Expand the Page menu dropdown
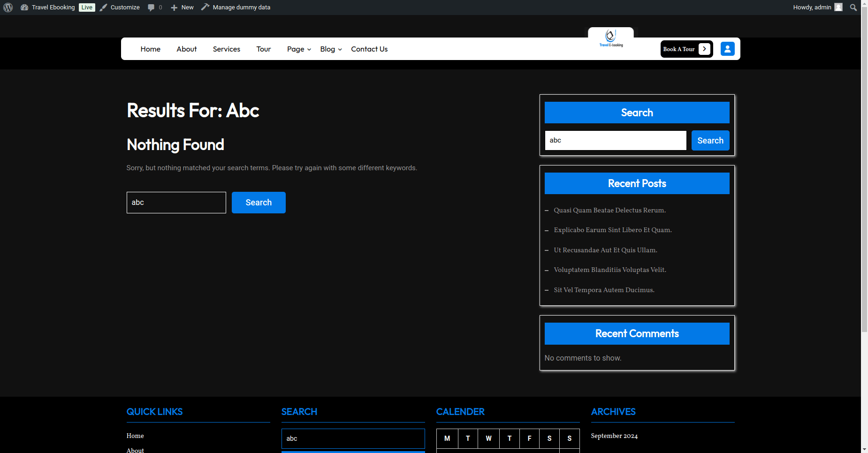The width and height of the screenshot is (868, 453). pos(299,49)
